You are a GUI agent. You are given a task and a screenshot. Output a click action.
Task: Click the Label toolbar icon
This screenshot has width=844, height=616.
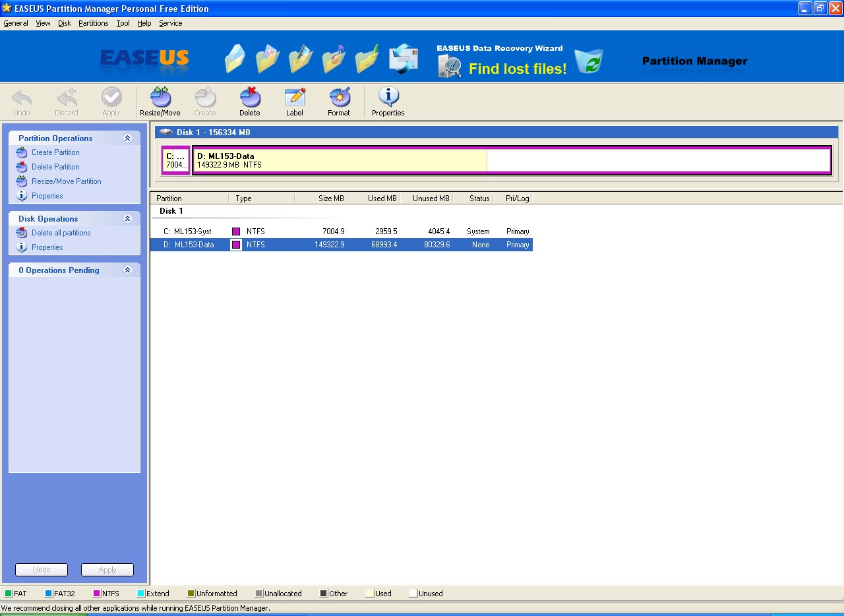coord(295,98)
